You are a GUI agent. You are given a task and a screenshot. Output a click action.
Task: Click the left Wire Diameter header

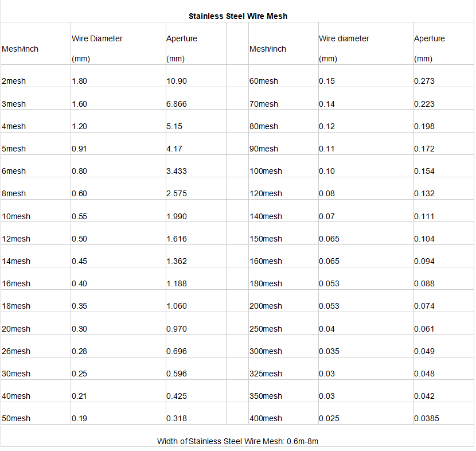coord(97,38)
